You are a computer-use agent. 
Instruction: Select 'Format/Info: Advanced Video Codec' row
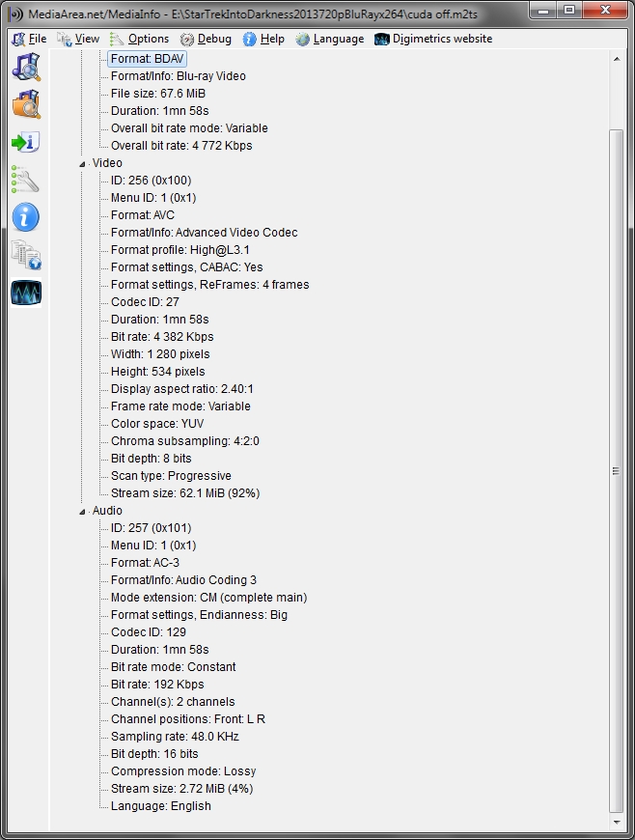(x=204, y=233)
